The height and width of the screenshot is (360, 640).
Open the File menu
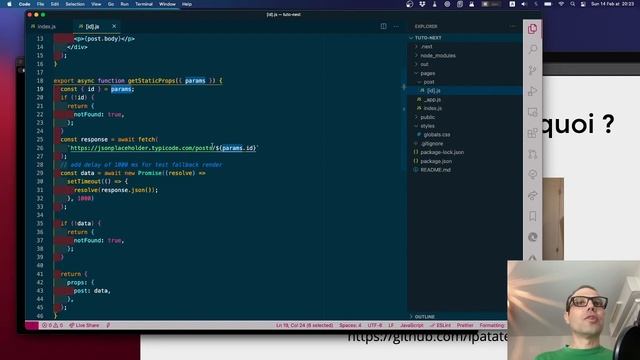pos(40,4)
